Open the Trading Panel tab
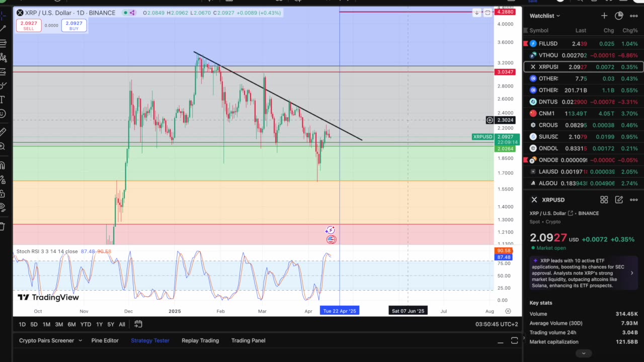The image size is (644, 362). click(248, 340)
